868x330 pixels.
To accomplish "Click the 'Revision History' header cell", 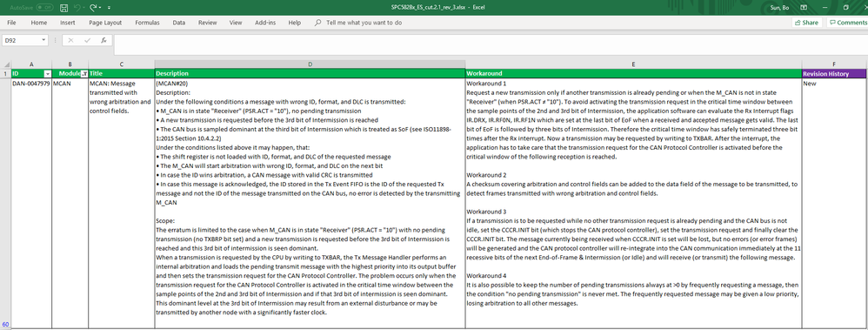I will pyautogui.click(x=834, y=74).
